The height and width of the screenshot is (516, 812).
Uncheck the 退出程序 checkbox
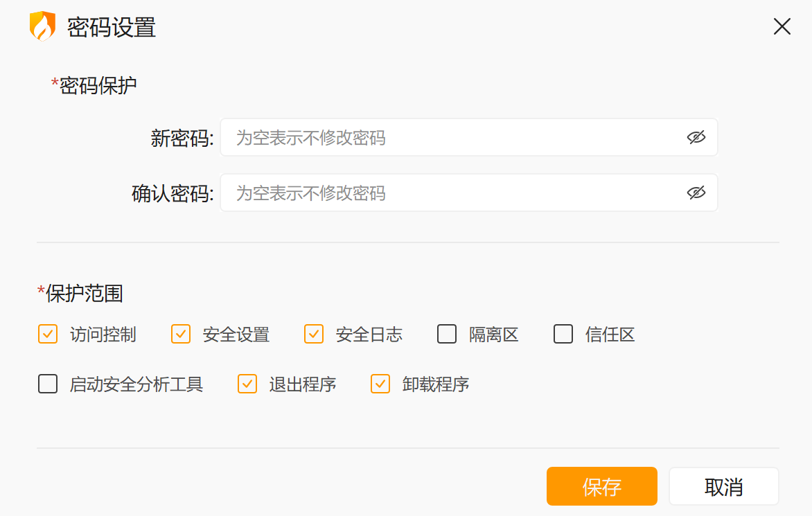(247, 384)
